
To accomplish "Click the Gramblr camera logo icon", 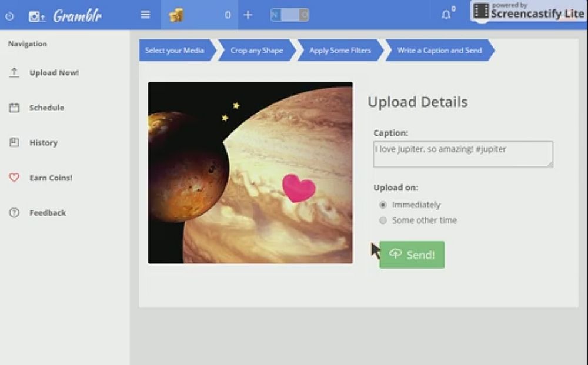I will tap(36, 16).
